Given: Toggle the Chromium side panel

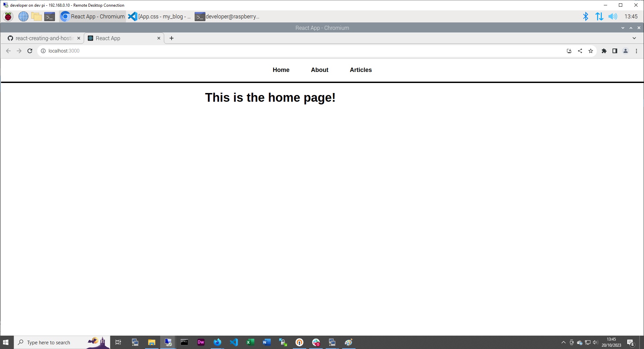Looking at the screenshot, I should [615, 51].
